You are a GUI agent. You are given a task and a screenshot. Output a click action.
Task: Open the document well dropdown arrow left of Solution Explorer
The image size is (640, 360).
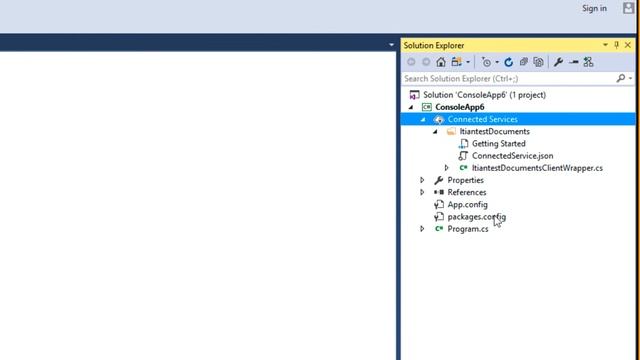[391, 44]
